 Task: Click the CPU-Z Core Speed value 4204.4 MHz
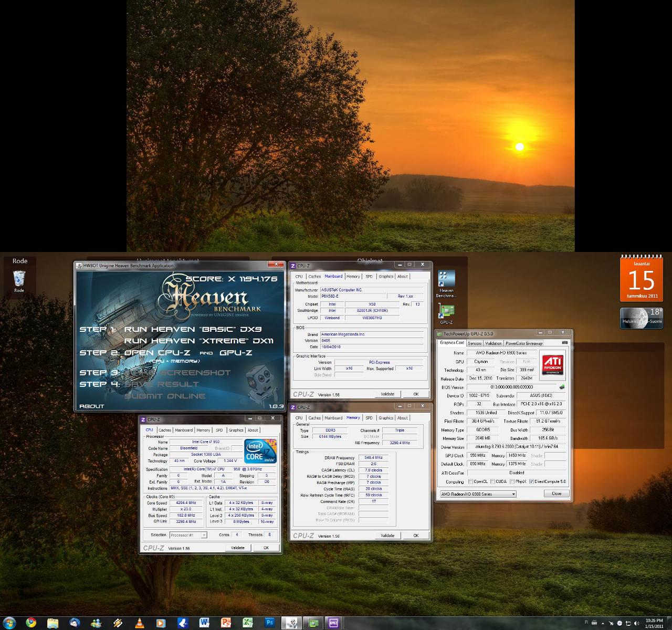pos(186,503)
